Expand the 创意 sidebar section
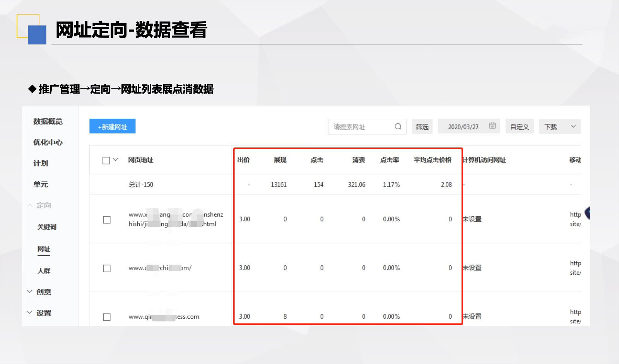Screen dimensions: 619x364 coord(39,292)
